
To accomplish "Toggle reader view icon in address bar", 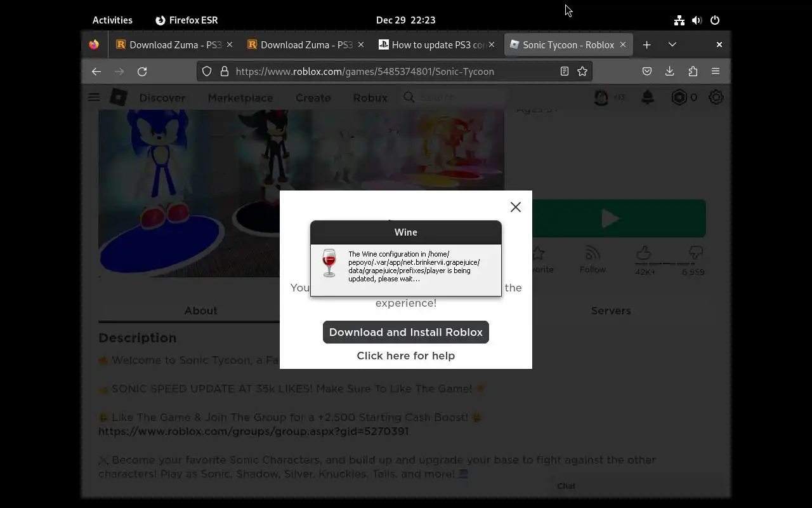I will click(564, 71).
